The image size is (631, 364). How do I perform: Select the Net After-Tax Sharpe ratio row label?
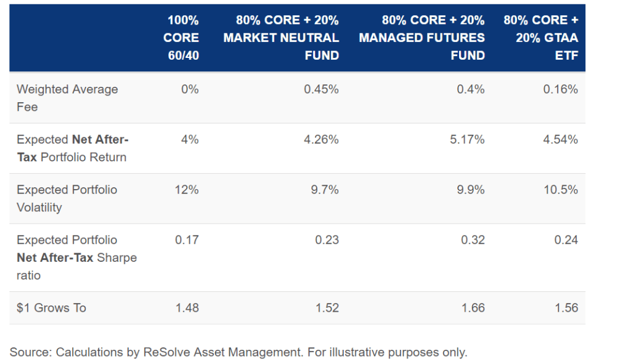[76, 257]
